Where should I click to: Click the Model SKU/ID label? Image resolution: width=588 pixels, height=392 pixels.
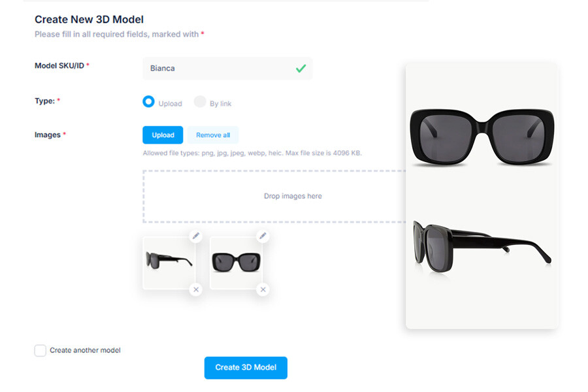(59, 65)
